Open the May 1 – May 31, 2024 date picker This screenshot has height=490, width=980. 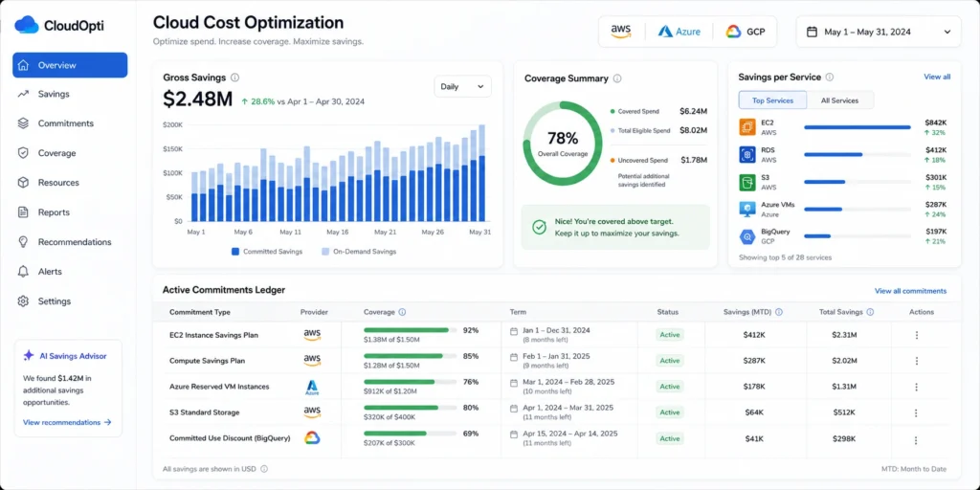(x=879, y=32)
